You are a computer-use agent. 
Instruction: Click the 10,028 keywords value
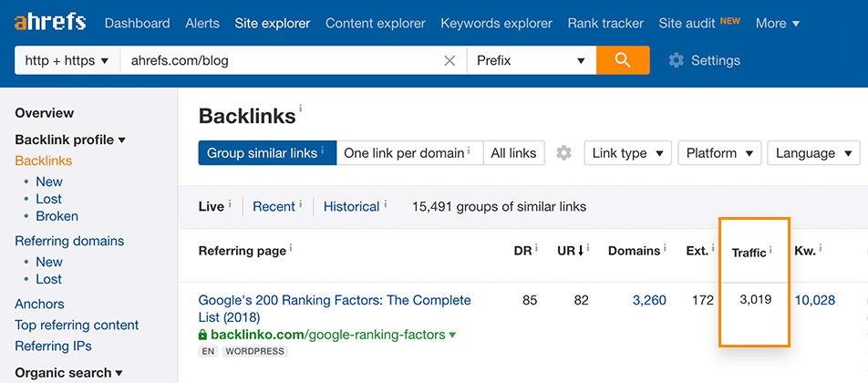point(815,300)
